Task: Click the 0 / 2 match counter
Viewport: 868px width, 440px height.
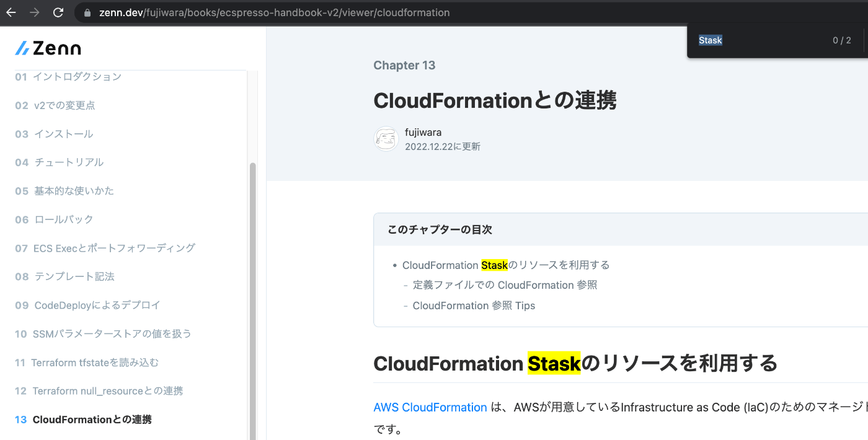Action: (841, 40)
